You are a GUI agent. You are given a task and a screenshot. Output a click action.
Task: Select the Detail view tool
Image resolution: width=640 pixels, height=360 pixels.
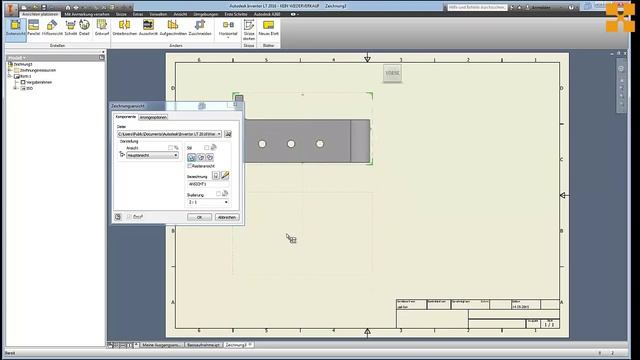[x=84, y=29]
